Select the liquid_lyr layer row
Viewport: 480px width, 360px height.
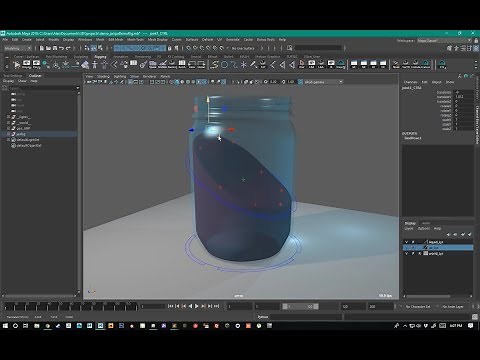click(438, 242)
